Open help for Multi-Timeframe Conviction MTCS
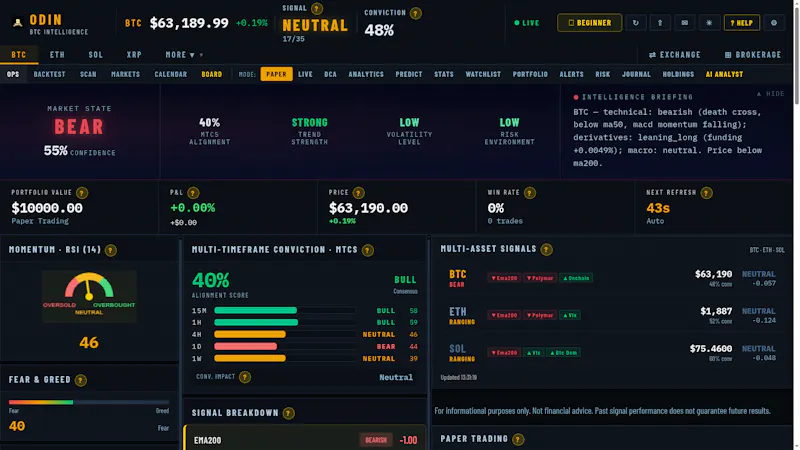The height and width of the screenshot is (450, 800). [x=367, y=250]
